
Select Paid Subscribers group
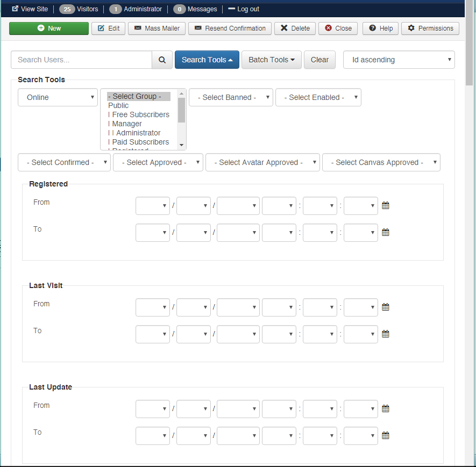pos(138,142)
